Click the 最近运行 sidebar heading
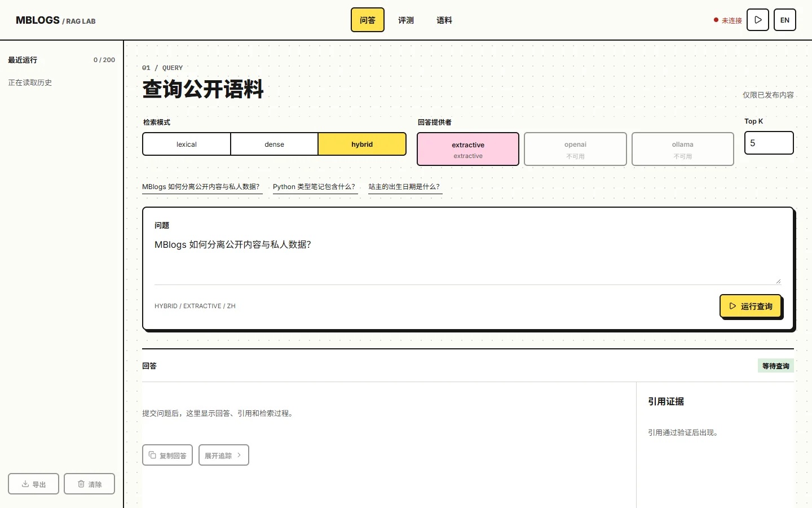Image resolution: width=812 pixels, height=508 pixels. [23, 60]
